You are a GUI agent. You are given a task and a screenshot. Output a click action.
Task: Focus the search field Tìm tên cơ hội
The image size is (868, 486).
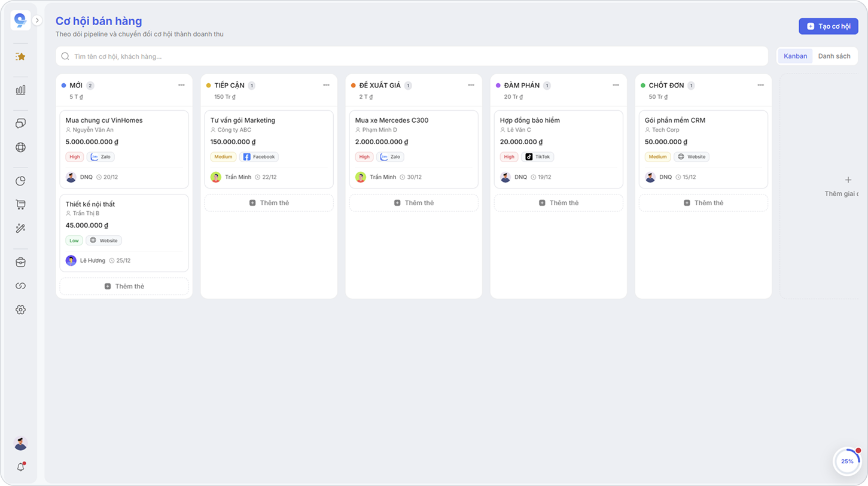point(412,56)
